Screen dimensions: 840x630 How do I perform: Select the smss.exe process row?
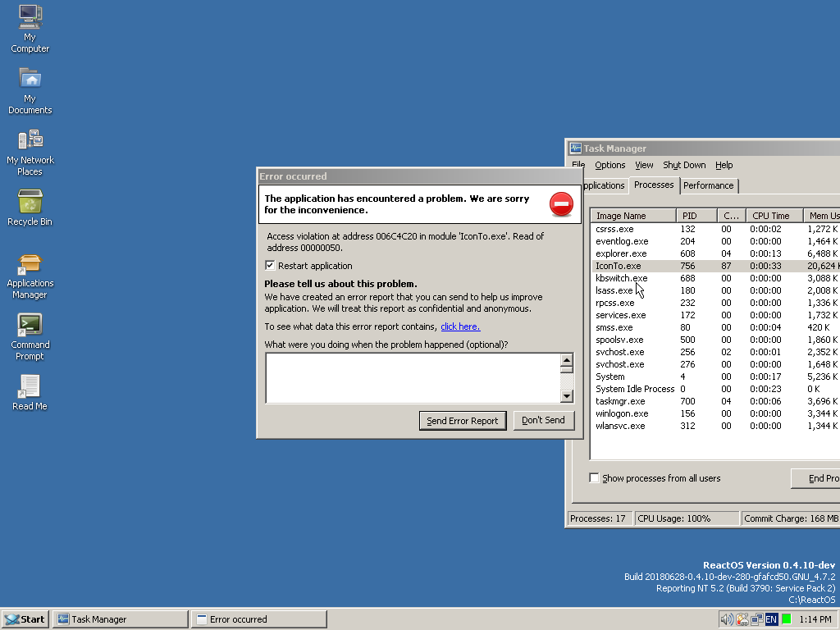click(715, 327)
